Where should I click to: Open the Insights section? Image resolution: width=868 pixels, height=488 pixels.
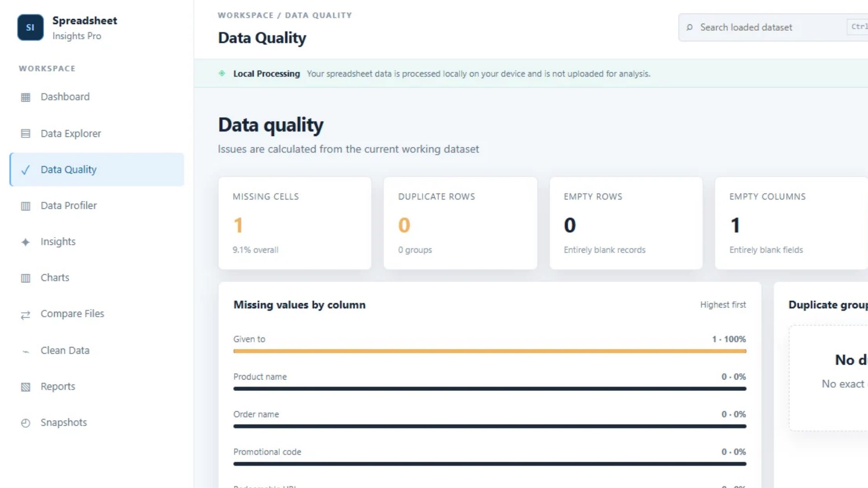(x=97, y=242)
